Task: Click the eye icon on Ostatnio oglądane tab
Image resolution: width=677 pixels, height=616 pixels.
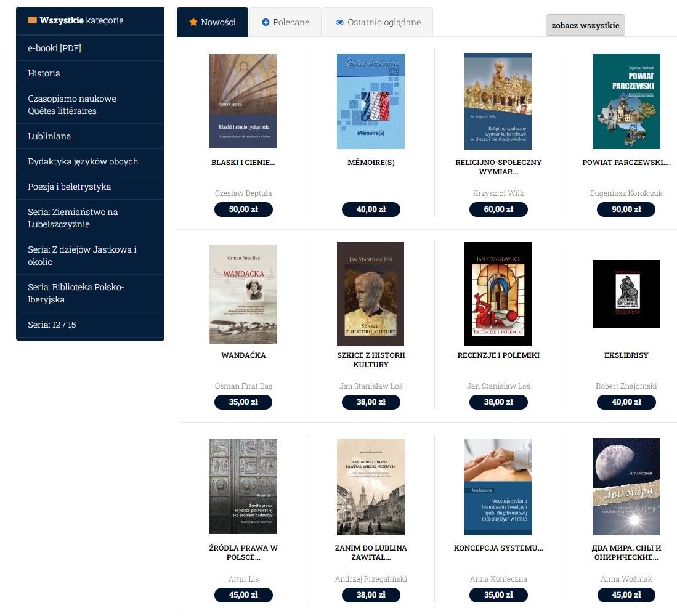Action: coord(340,22)
